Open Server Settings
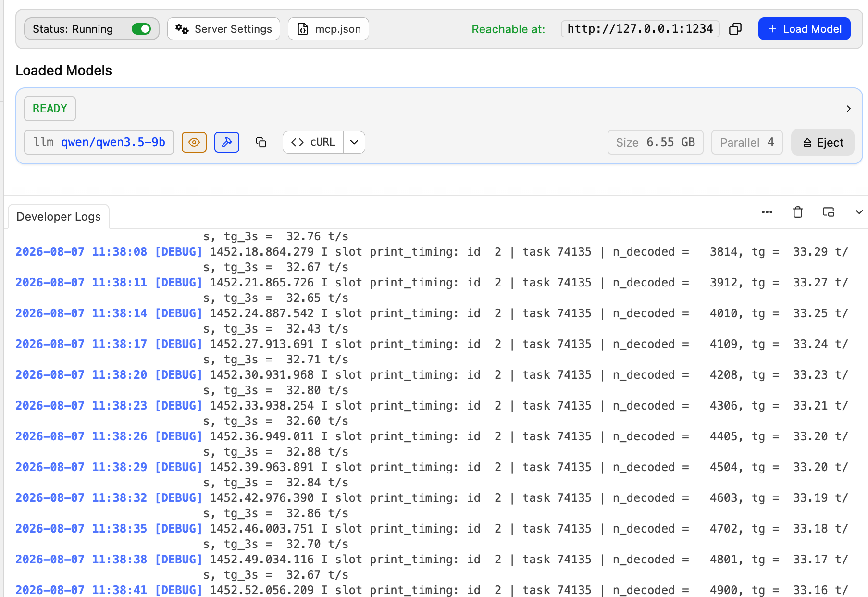868x597 pixels. click(x=223, y=29)
